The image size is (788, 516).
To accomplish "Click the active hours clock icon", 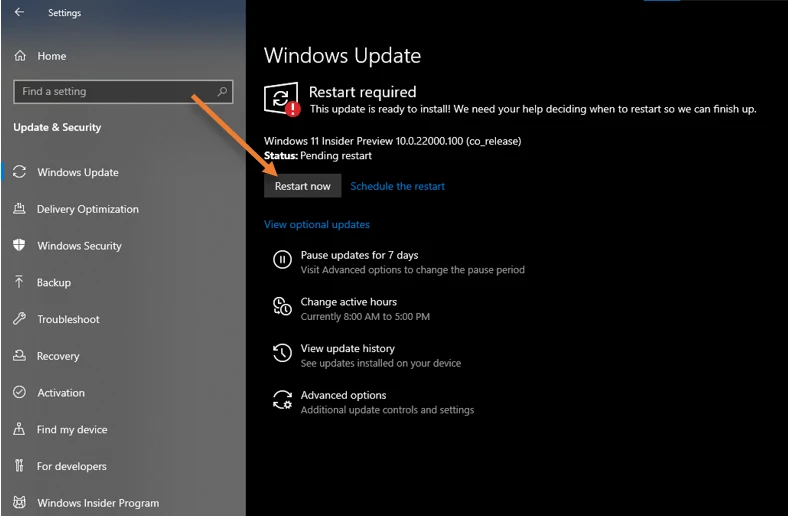I will (282, 306).
